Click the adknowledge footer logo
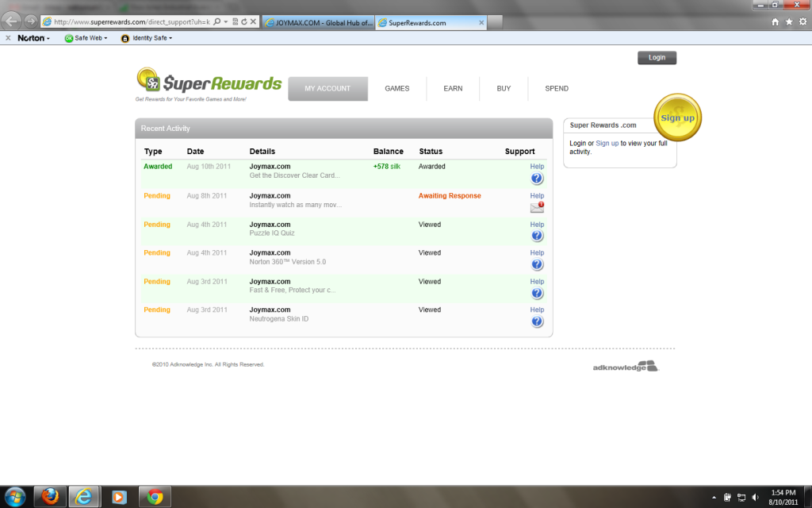812x508 pixels. tap(626, 367)
